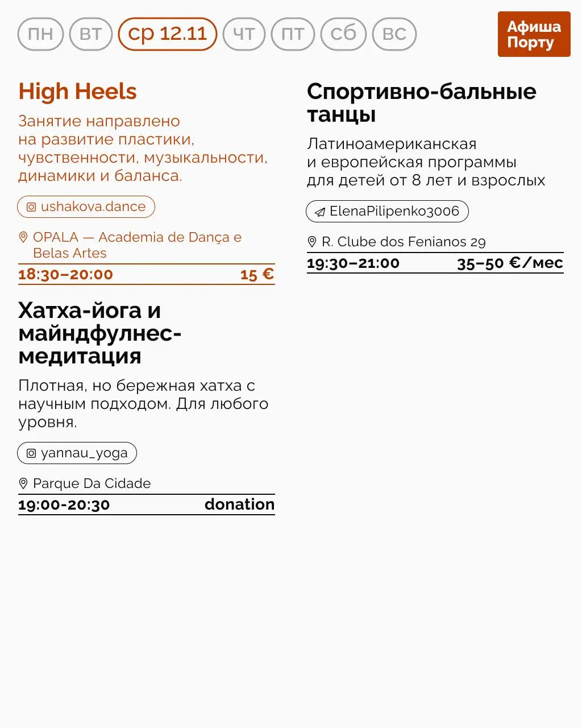582x728 pixels.
Task: Open the ushakova.dance Instagram link
Action: point(93,207)
